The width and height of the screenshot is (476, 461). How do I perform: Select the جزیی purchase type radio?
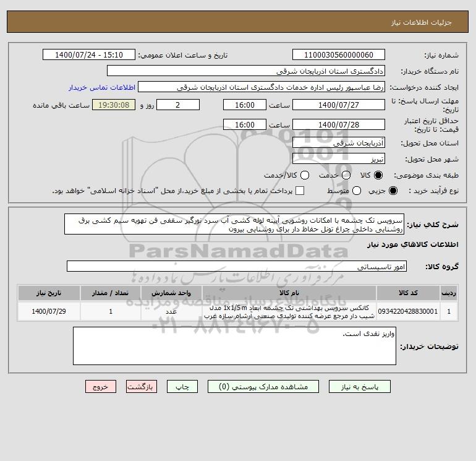[x=393, y=191]
